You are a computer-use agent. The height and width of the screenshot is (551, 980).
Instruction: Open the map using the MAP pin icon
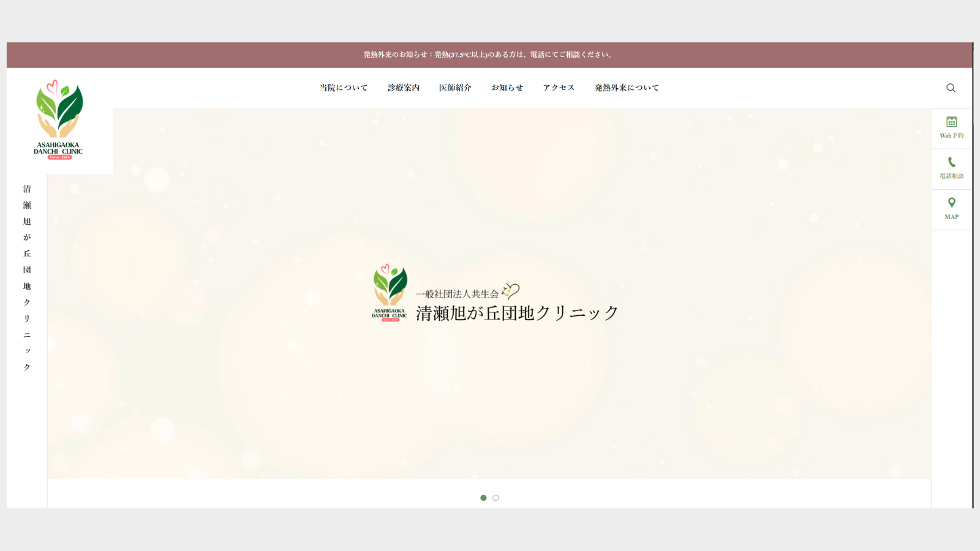coord(951,203)
